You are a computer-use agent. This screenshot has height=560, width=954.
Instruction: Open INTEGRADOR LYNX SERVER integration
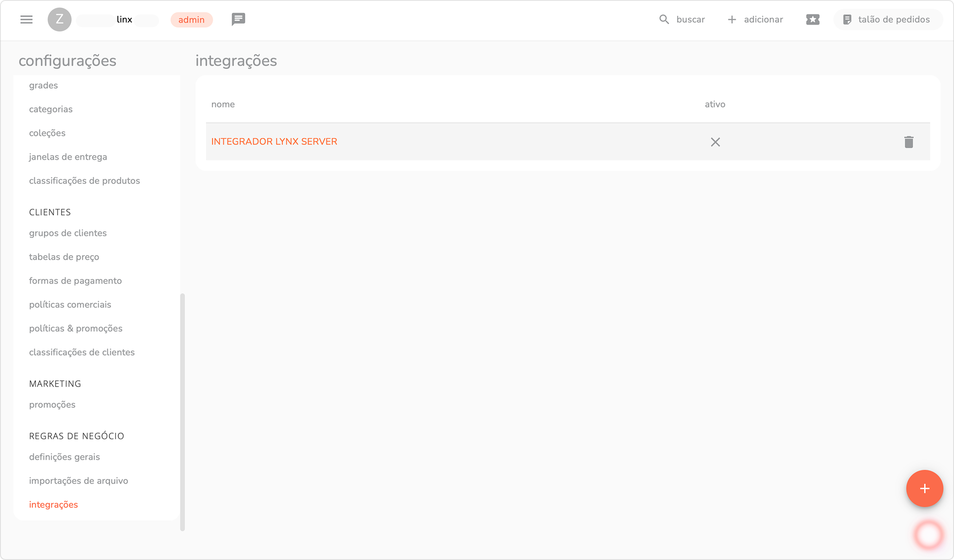[x=274, y=141]
